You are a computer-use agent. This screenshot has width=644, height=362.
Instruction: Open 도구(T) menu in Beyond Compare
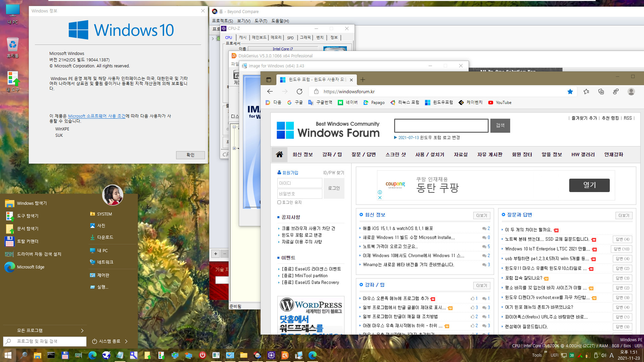point(261,21)
